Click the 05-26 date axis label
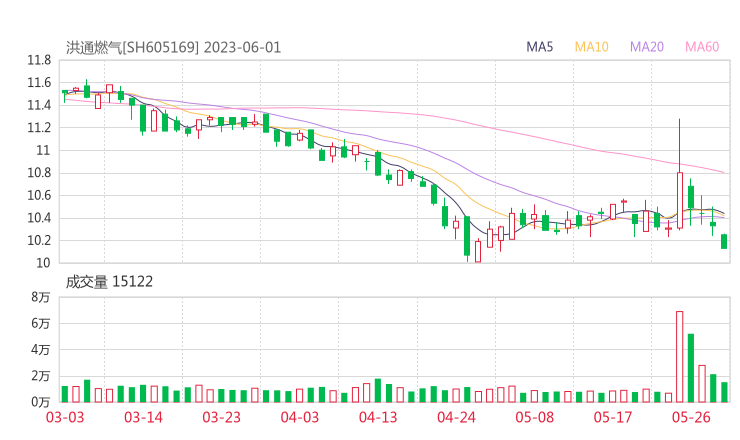This screenshot has height=440, width=740. [x=691, y=417]
